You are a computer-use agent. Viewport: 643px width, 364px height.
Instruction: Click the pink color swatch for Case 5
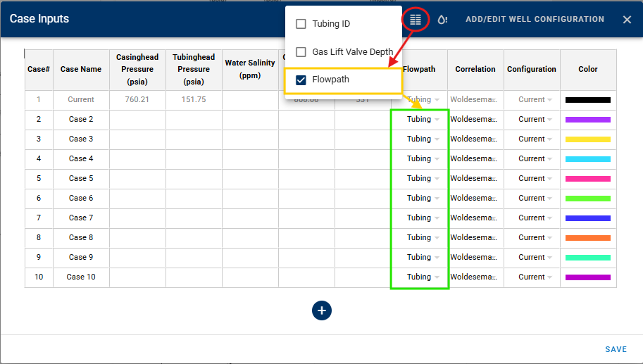coord(587,179)
